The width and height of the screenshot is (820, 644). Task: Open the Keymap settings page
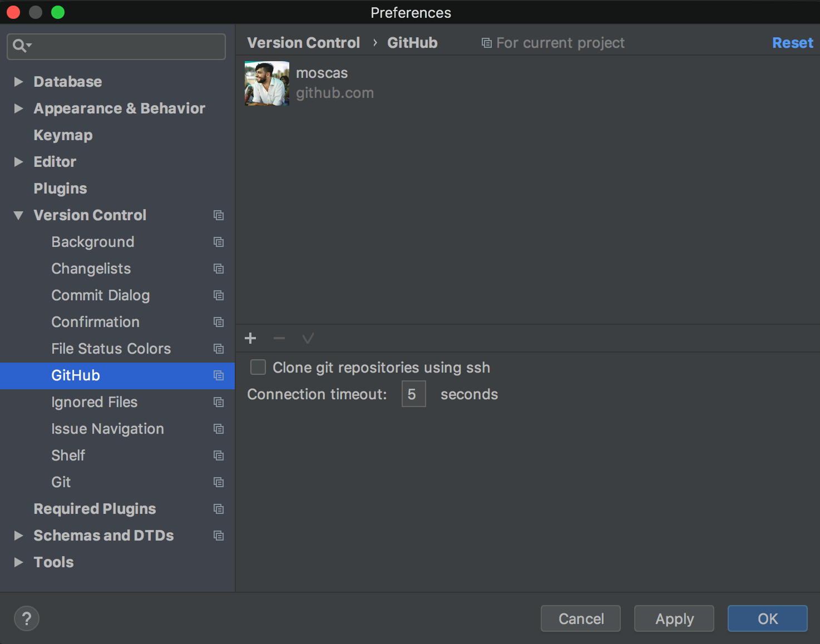[x=63, y=135]
